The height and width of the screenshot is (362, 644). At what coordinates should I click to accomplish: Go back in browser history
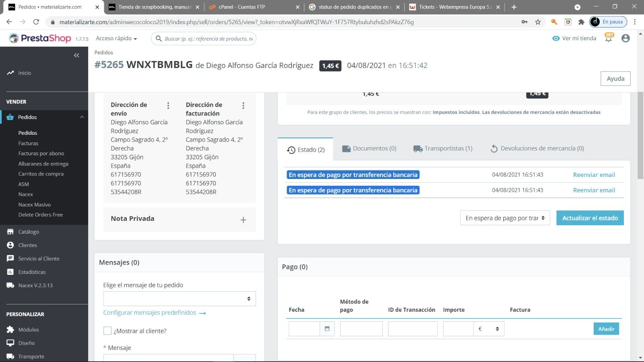(x=9, y=22)
